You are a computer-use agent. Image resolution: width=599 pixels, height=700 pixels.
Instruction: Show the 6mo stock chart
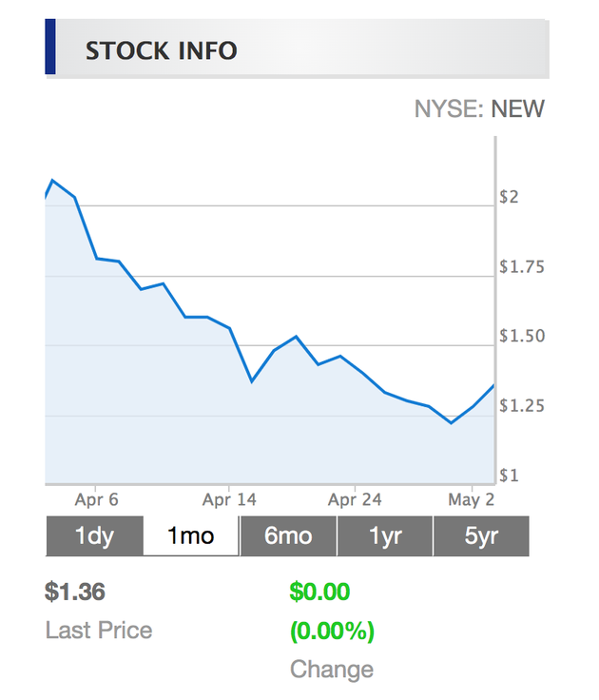(288, 536)
